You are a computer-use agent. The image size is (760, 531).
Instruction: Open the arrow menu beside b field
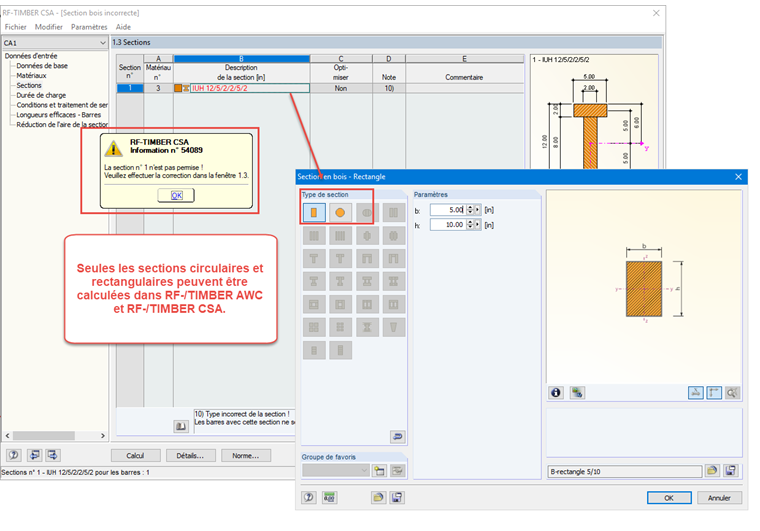point(478,210)
